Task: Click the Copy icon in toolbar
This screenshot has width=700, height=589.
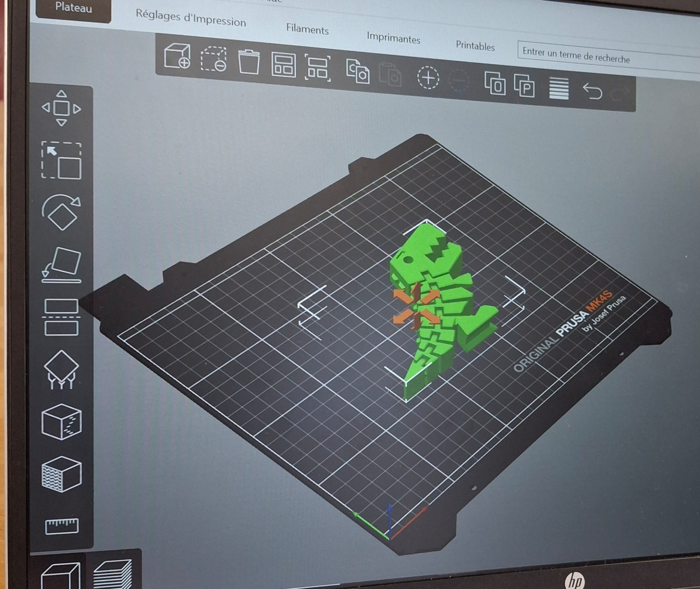Action: (x=358, y=71)
